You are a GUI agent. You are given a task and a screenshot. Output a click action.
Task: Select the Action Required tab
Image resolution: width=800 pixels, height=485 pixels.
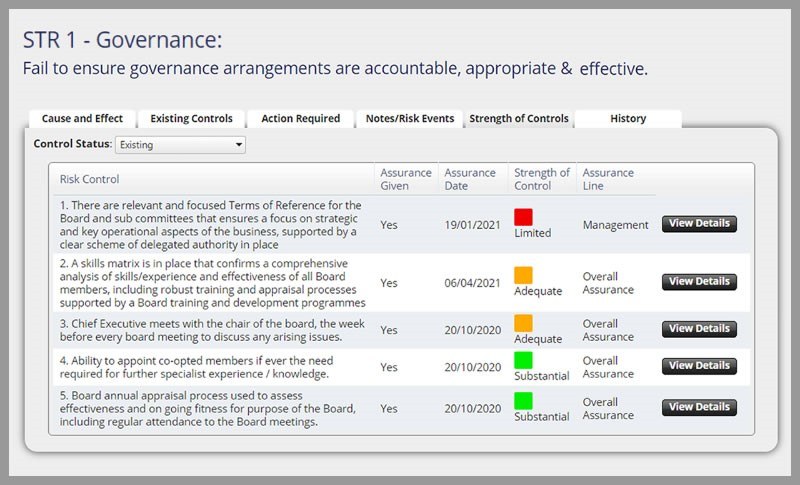tap(301, 118)
